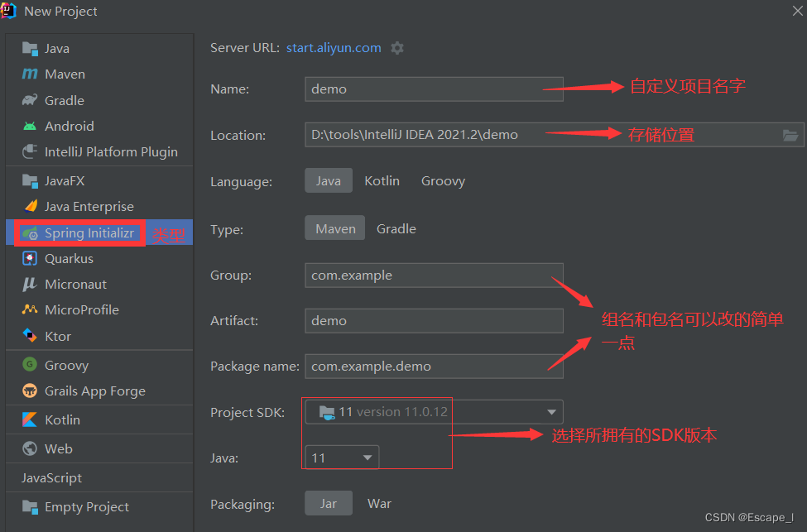Open the Ktor project label
Viewport: 807px width, 532px height.
click(58, 336)
